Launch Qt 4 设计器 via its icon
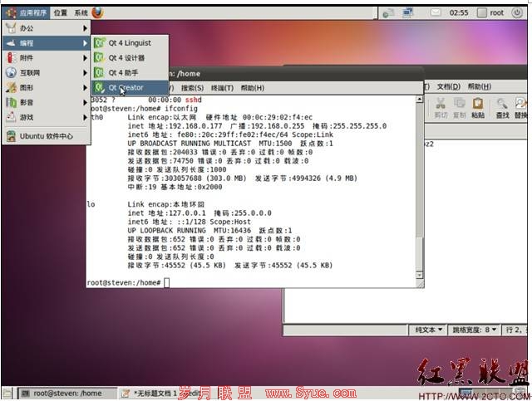532x401 pixels. coord(99,57)
